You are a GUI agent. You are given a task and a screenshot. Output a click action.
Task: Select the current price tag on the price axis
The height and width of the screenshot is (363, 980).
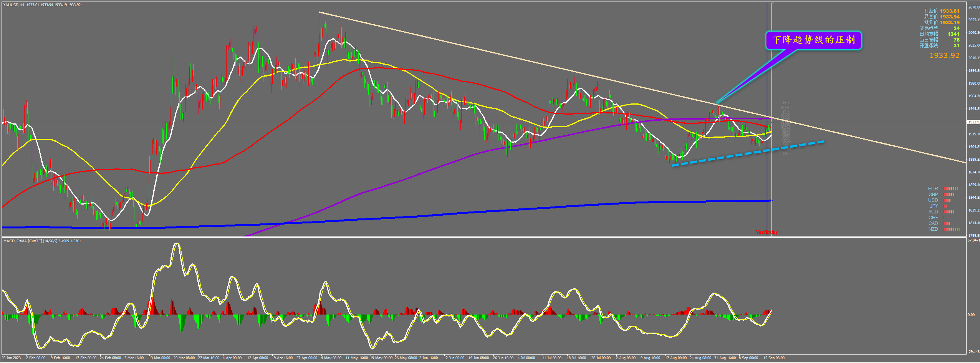coord(973,122)
